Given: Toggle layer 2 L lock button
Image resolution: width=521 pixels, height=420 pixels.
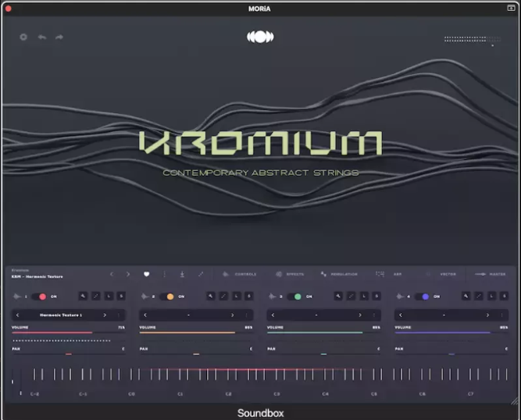Looking at the screenshot, I should (236, 296).
